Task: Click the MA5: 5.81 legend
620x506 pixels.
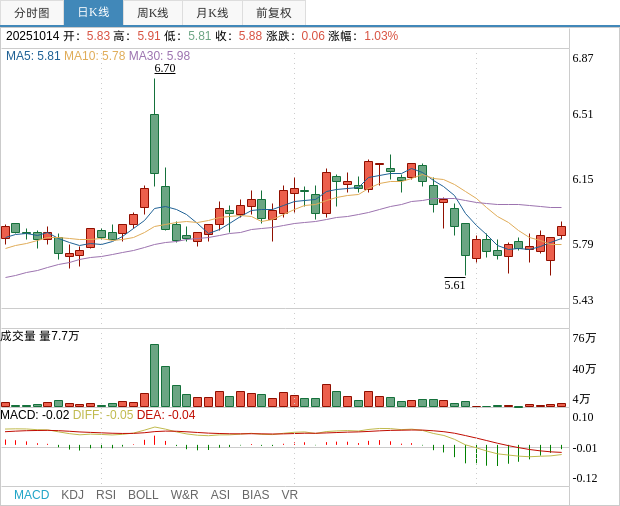Action: pyautogui.click(x=33, y=56)
